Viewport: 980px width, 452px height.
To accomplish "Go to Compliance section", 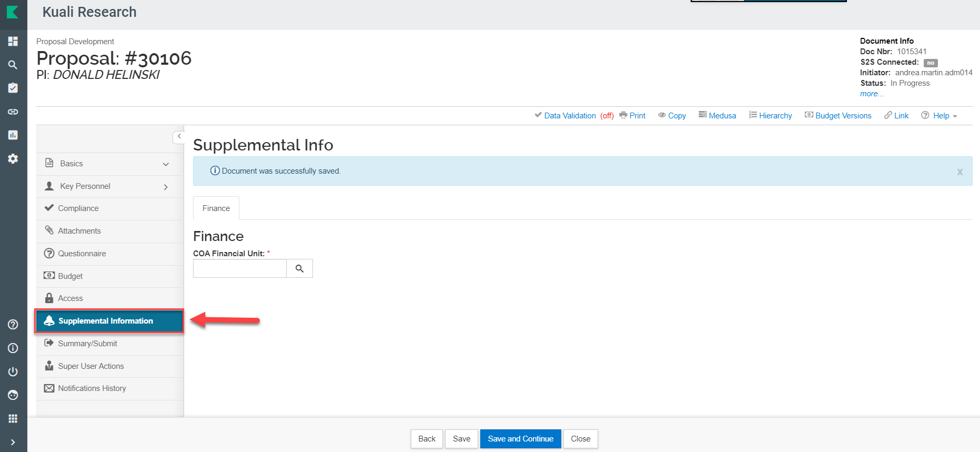I will 110,208.
